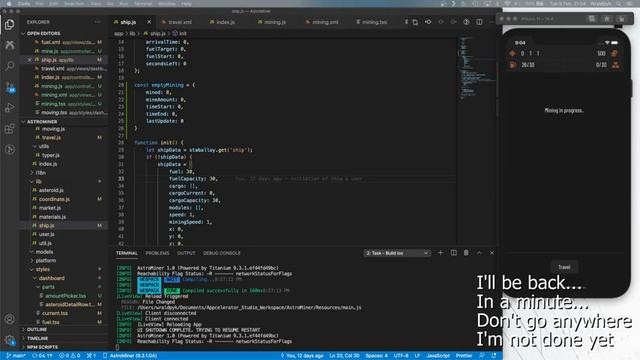
Task: Collapse the styles folder
Action: tap(63, 269)
